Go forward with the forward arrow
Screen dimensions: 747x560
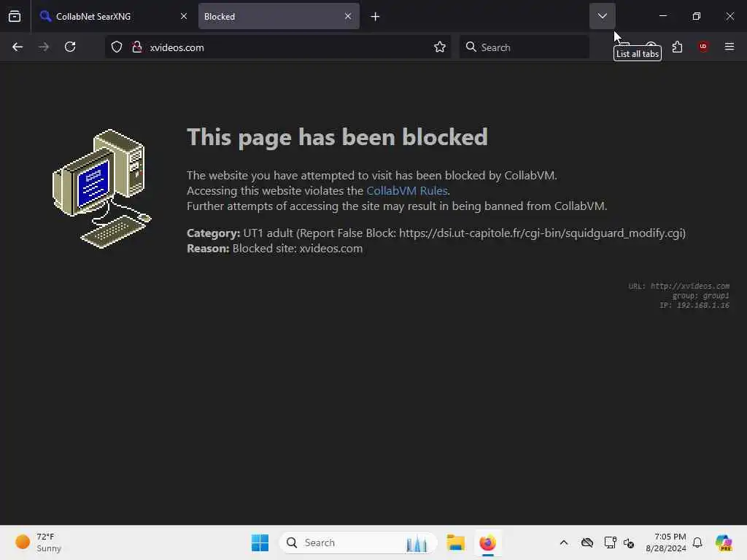pyautogui.click(x=44, y=47)
